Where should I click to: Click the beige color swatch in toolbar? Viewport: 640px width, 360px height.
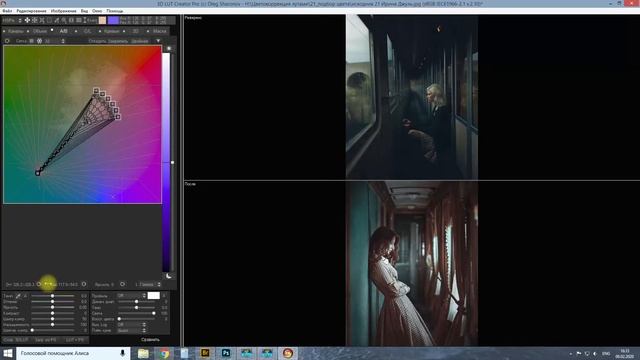tap(102, 20)
